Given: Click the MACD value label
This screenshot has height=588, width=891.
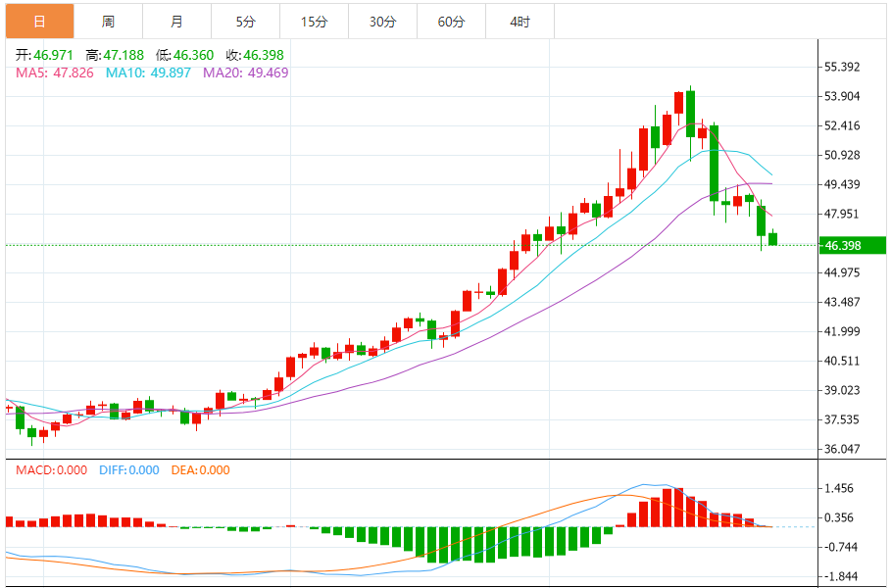Looking at the screenshot, I should [x=53, y=470].
